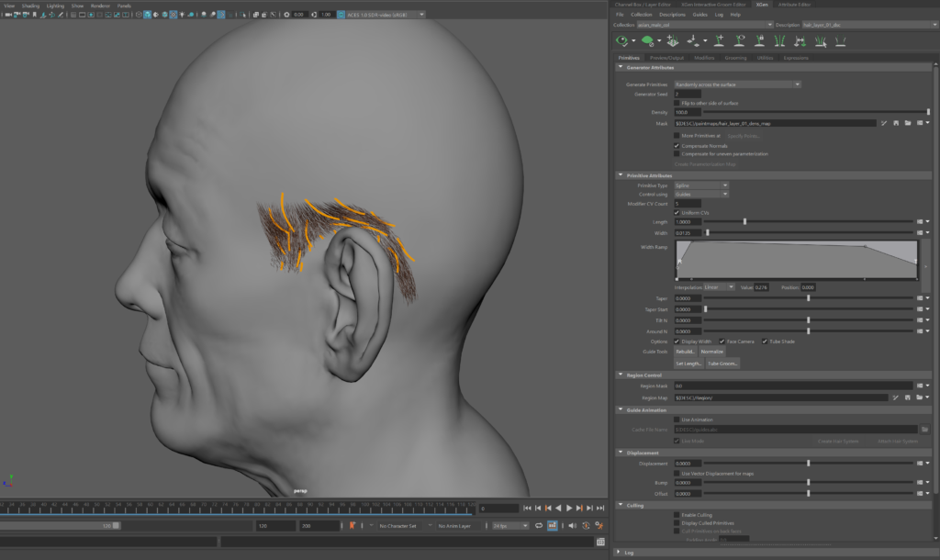Click the save icon beside Mask field
940x560 pixels.
895,122
